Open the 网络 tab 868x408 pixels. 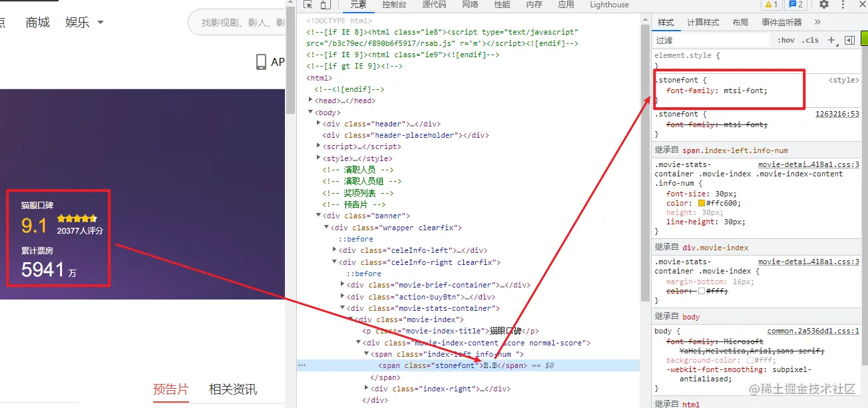470,5
